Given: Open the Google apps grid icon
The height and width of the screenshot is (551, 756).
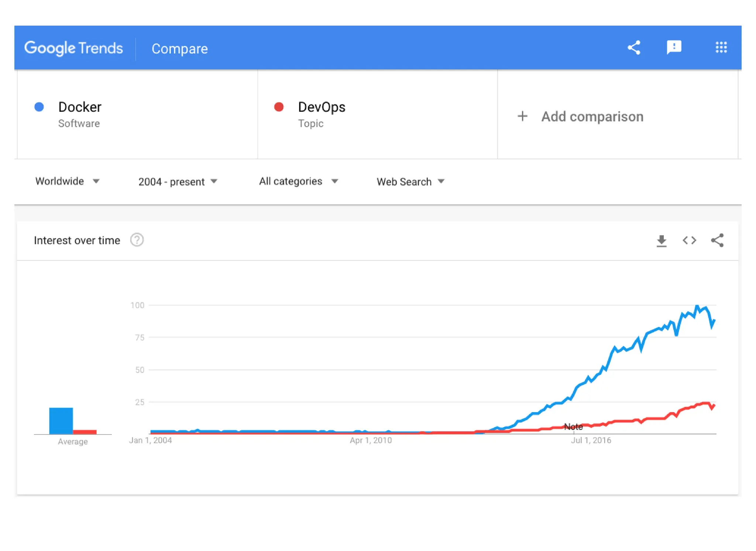Looking at the screenshot, I should [721, 48].
